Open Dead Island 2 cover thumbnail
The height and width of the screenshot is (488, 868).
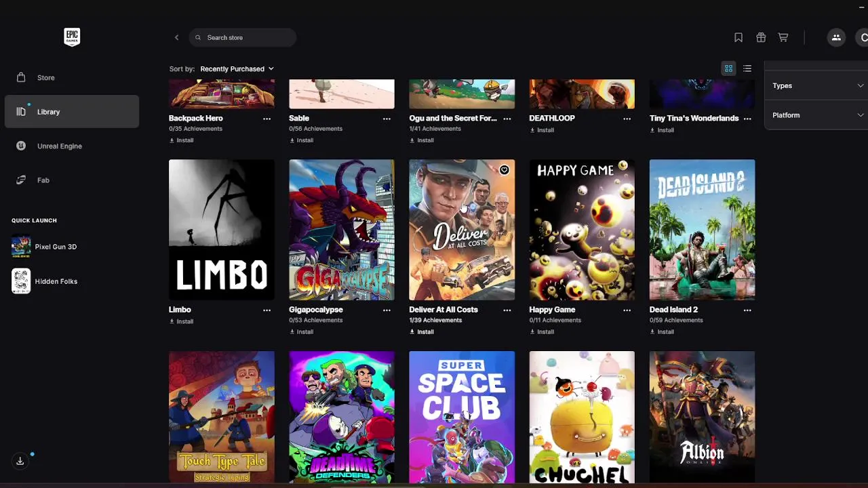coord(702,230)
